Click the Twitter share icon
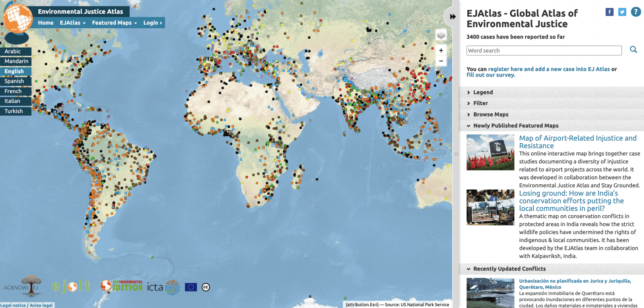 pyautogui.click(x=622, y=12)
